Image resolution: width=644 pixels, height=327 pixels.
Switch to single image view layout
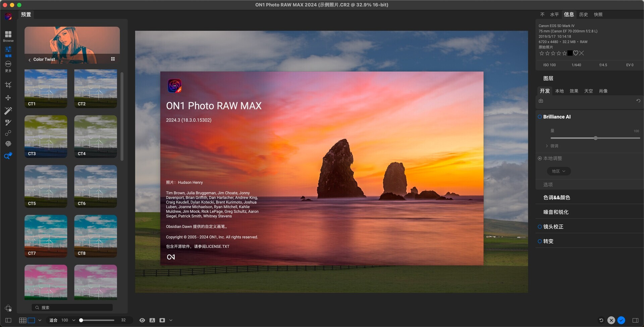tap(31, 320)
